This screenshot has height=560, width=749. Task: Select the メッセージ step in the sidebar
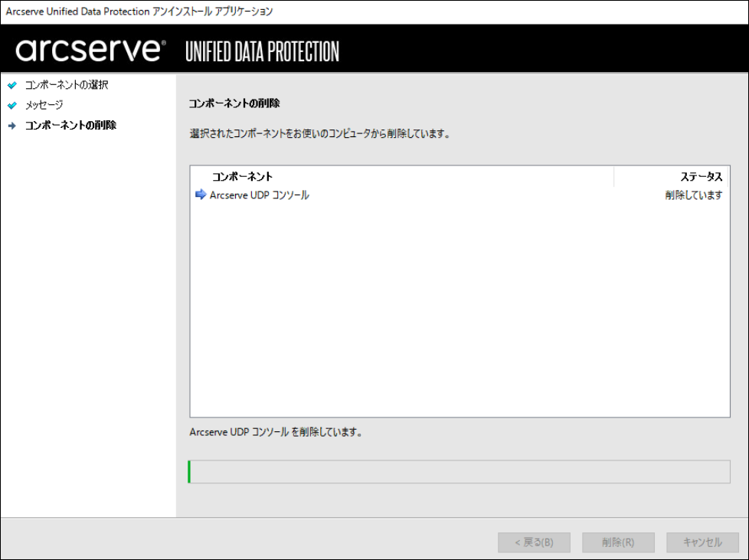pyautogui.click(x=44, y=105)
